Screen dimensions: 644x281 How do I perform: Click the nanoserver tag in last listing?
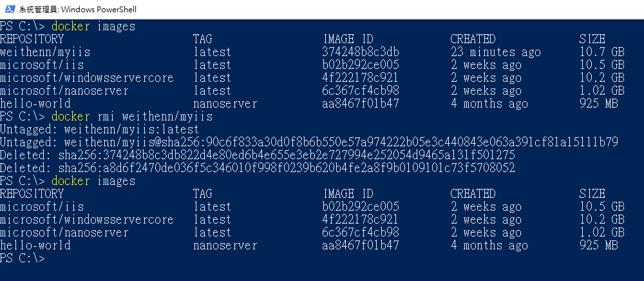pyautogui.click(x=225, y=246)
